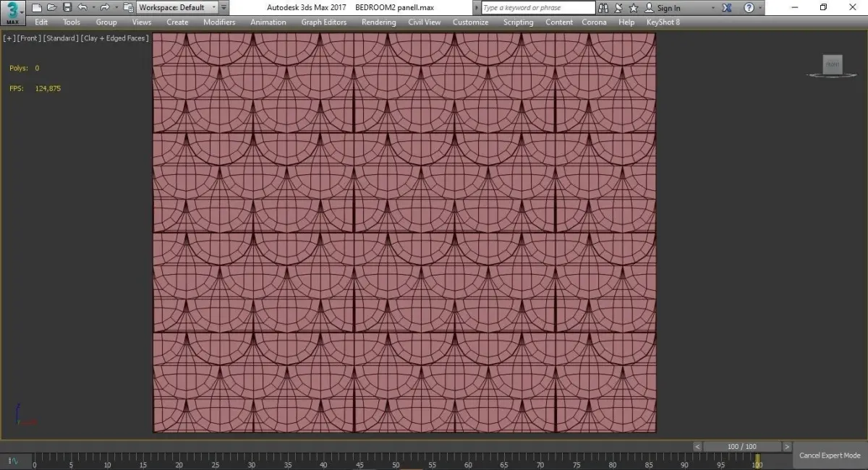Open the Rendering menu

[379, 22]
